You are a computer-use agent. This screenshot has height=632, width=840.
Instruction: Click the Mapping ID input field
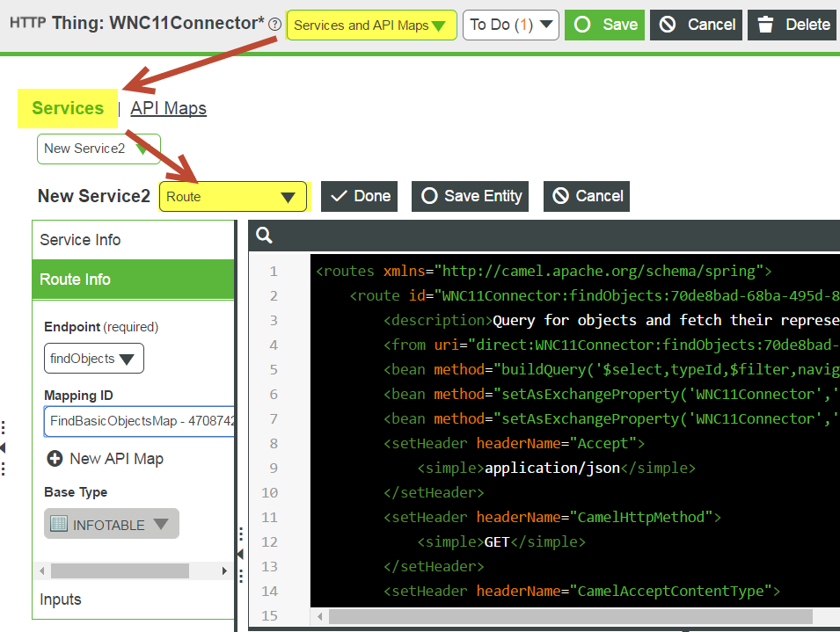click(x=140, y=421)
